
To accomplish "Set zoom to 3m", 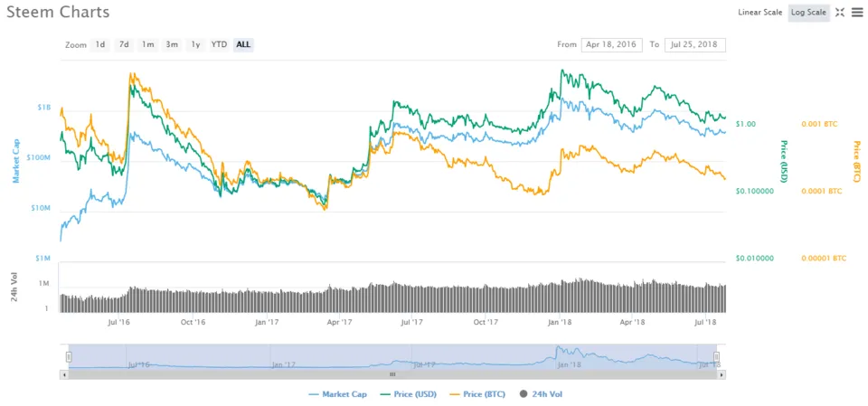I will coord(172,44).
